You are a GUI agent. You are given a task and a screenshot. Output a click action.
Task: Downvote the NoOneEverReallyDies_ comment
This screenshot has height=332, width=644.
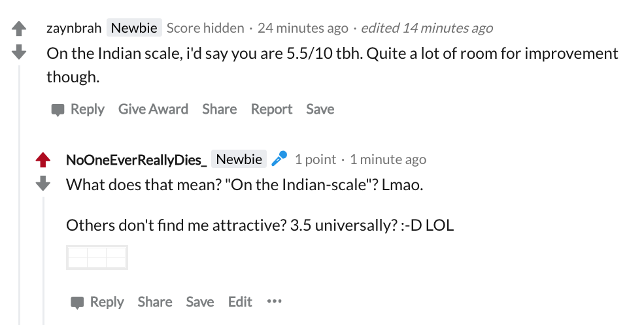(43, 183)
